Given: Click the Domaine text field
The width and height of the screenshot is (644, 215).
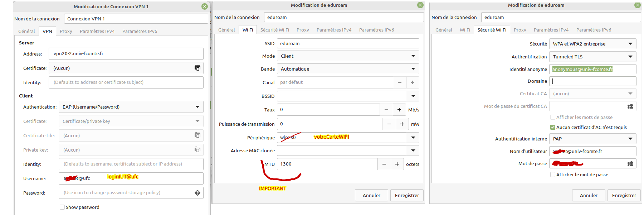Looking at the screenshot, I should (x=592, y=81).
